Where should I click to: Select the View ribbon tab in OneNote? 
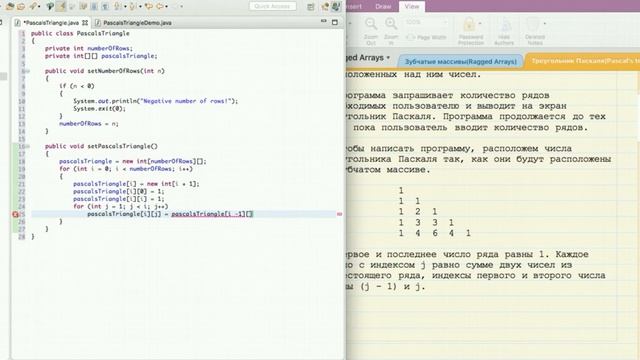tap(412, 6)
